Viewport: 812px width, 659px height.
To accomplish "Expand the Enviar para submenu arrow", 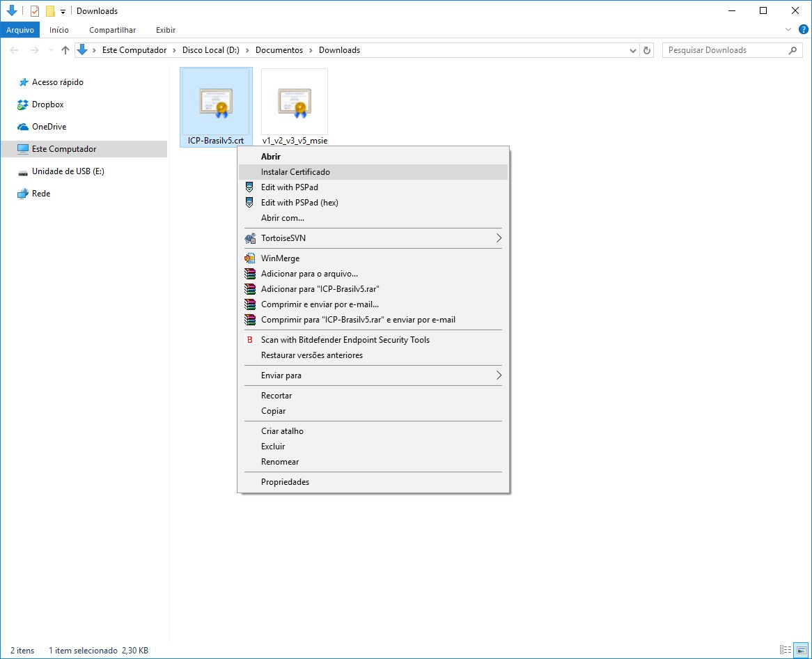I will click(499, 375).
